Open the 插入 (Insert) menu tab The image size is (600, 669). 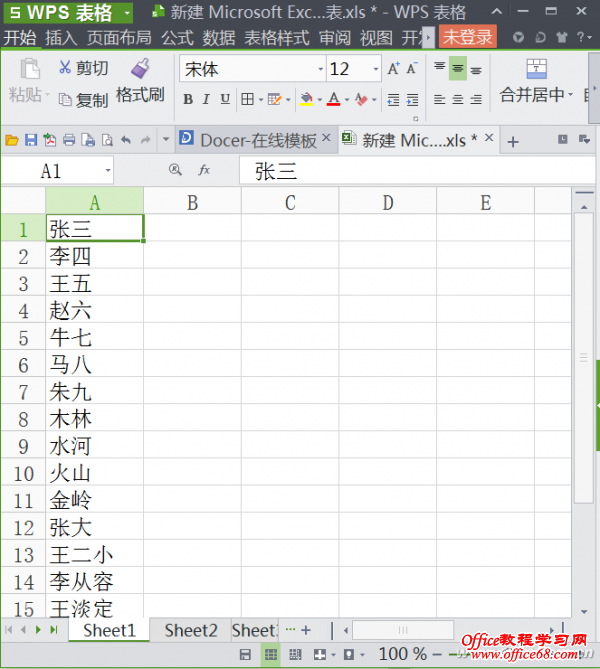click(x=61, y=38)
